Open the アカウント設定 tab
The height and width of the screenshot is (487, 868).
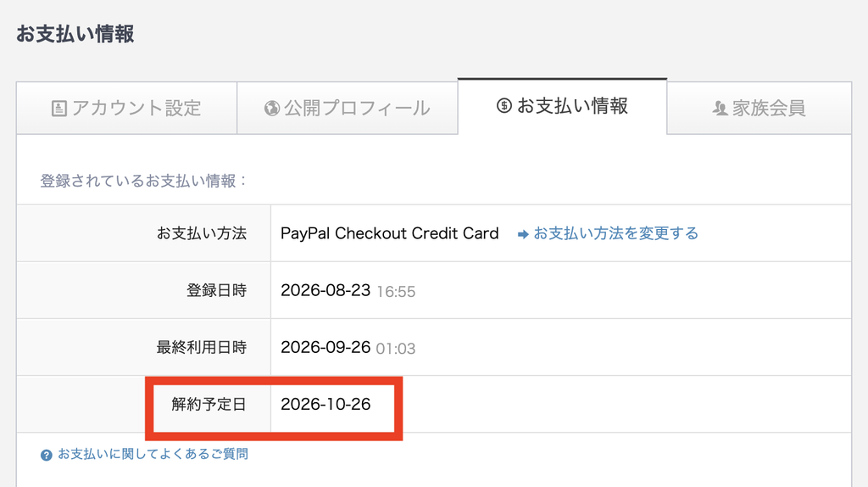coord(127,108)
